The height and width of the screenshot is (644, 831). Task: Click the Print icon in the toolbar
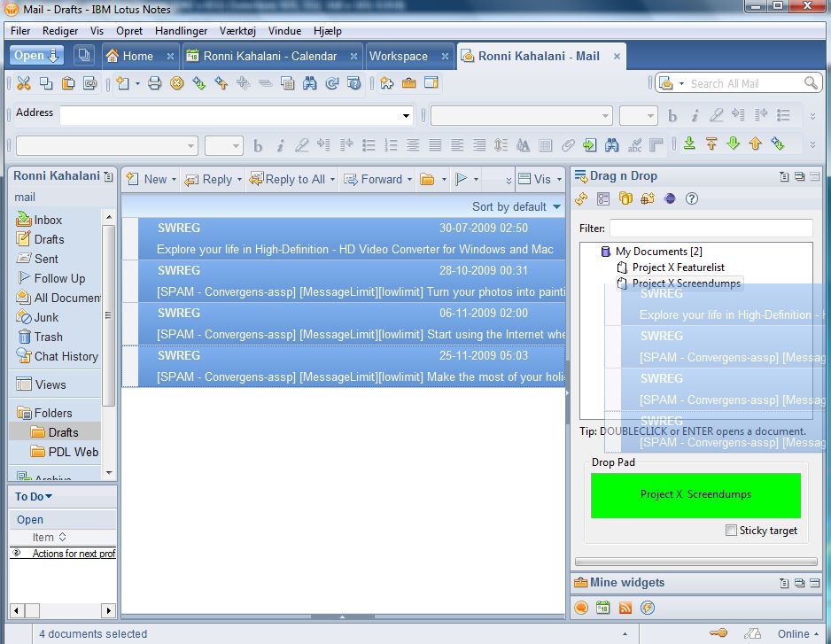pos(155,83)
